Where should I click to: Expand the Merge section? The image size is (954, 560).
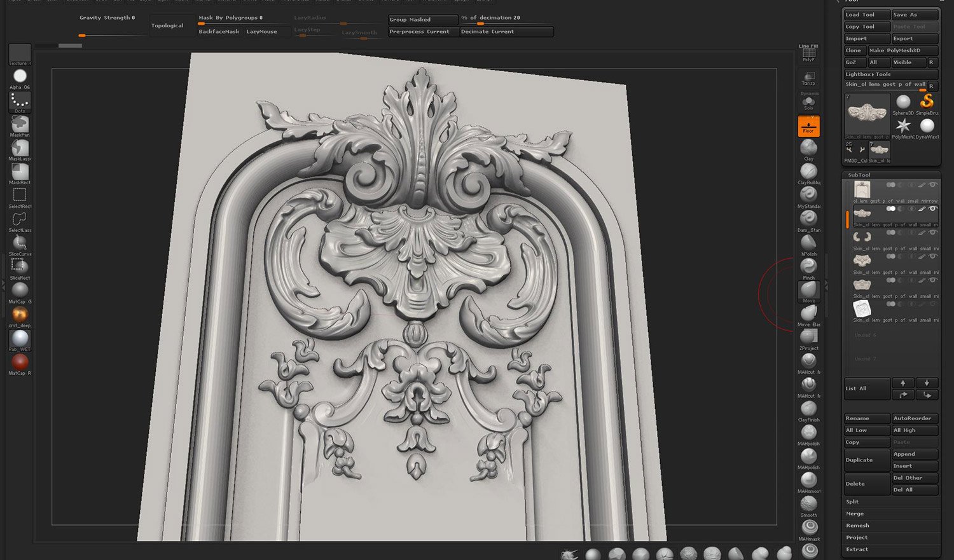(x=855, y=514)
